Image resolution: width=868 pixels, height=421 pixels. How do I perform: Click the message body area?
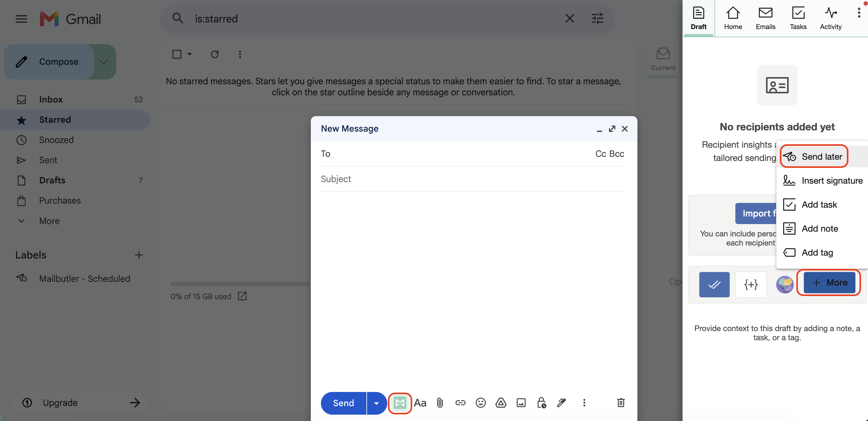474,289
